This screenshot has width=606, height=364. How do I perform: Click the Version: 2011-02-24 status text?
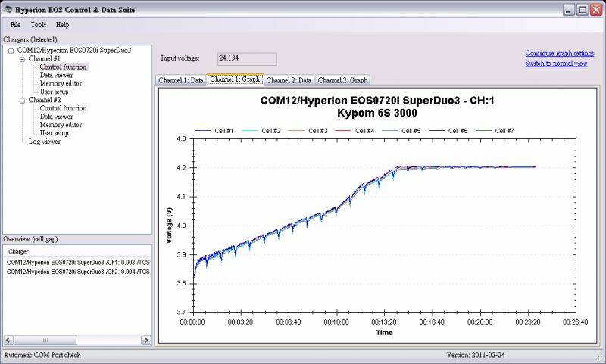(x=476, y=355)
